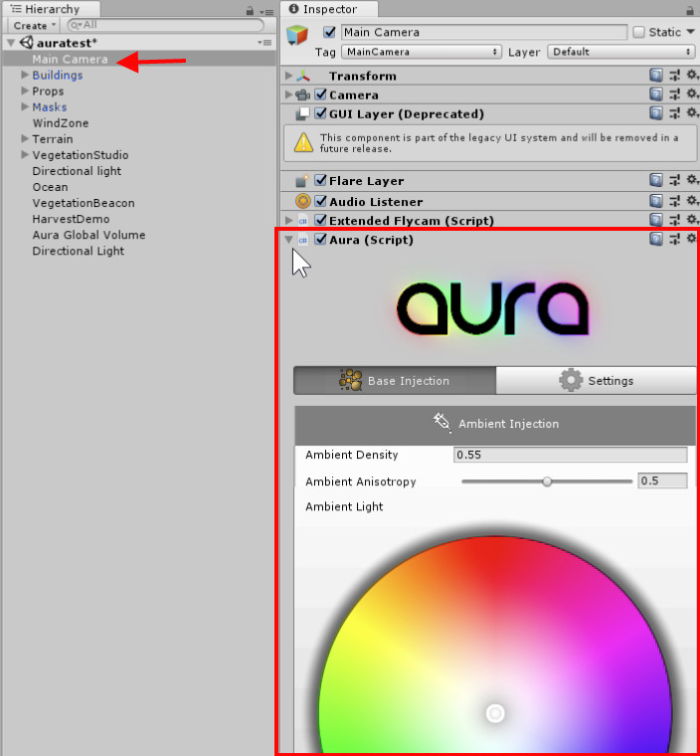Open preset icon for Camera component
The height and width of the screenshot is (756, 700).
pos(674,94)
